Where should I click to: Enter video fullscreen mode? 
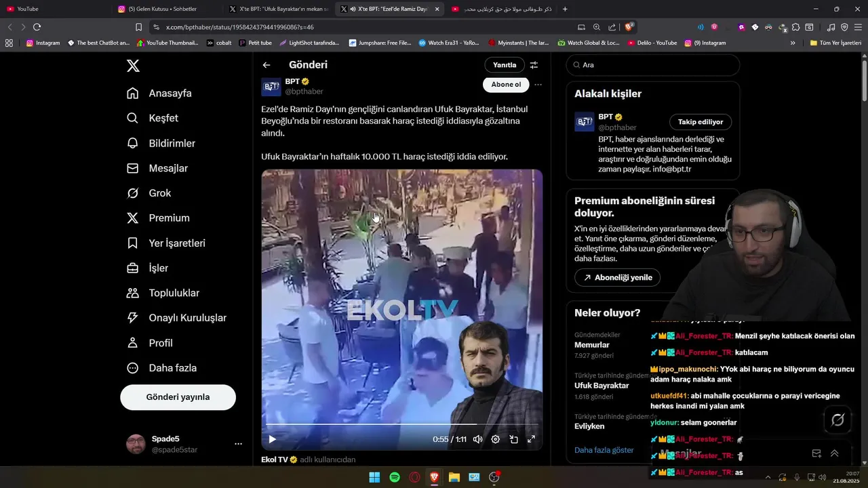coord(531,439)
